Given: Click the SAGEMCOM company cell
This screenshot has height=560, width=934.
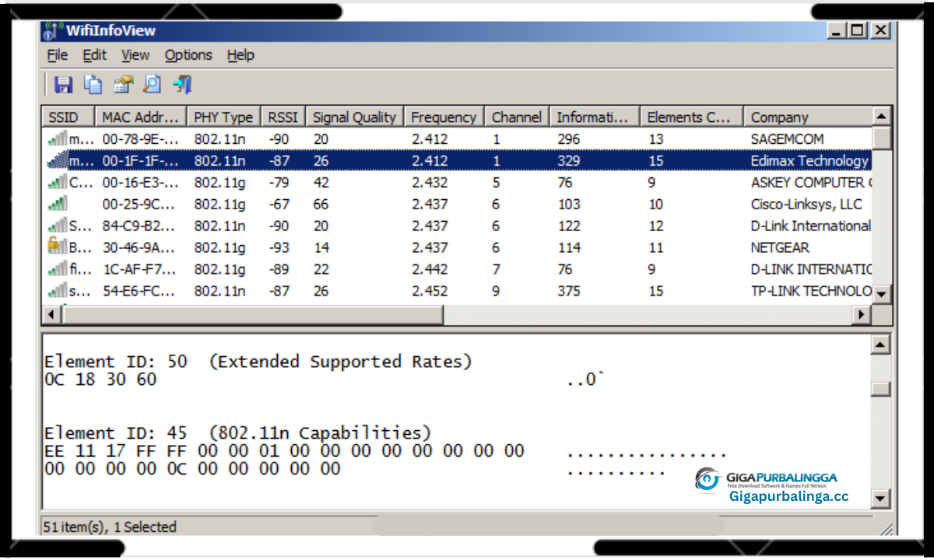Looking at the screenshot, I should tap(787, 139).
